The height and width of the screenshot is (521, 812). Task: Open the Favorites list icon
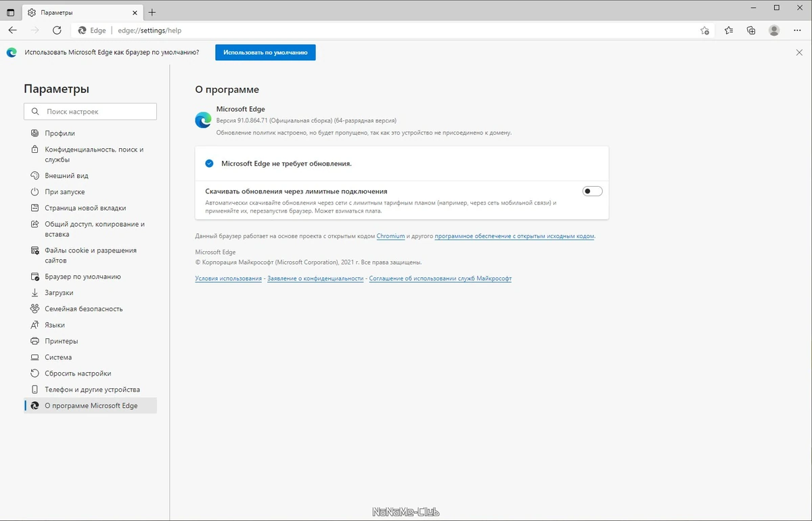click(729, 30)
